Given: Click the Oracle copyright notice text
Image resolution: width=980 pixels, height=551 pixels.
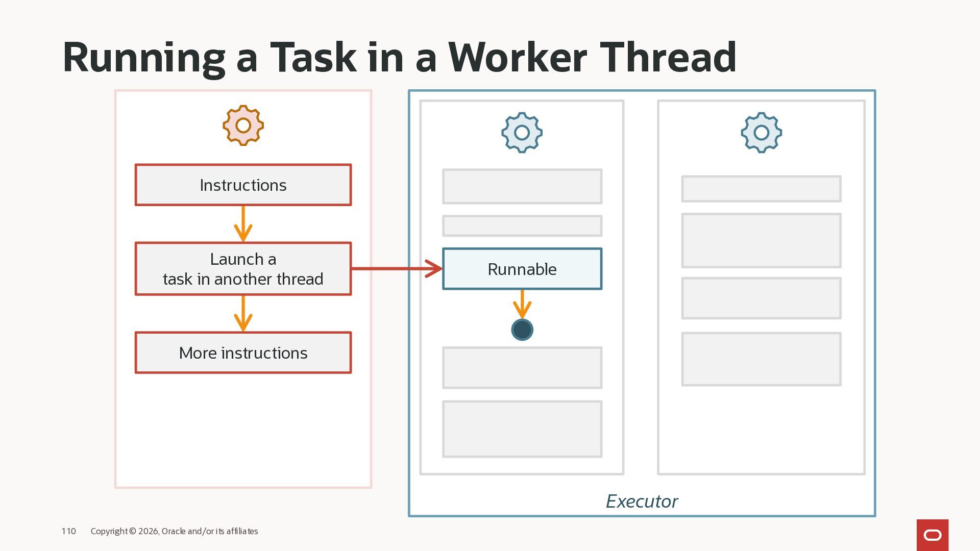Looking at the screenshot, I should tap(174, 531).
